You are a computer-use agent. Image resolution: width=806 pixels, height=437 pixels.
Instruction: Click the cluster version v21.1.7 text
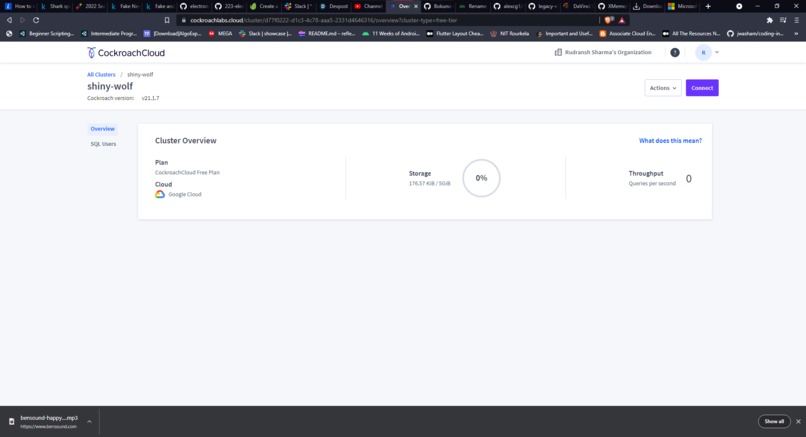click(151, 98)
